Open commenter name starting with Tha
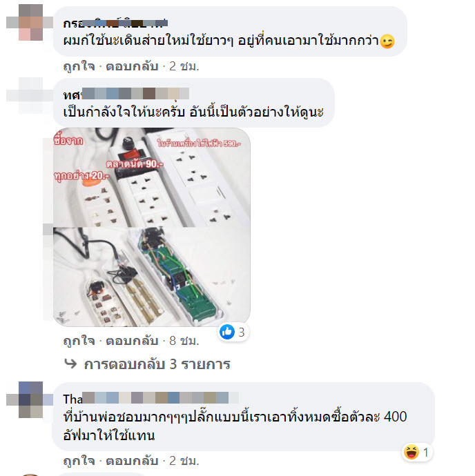 pos(151,399)
